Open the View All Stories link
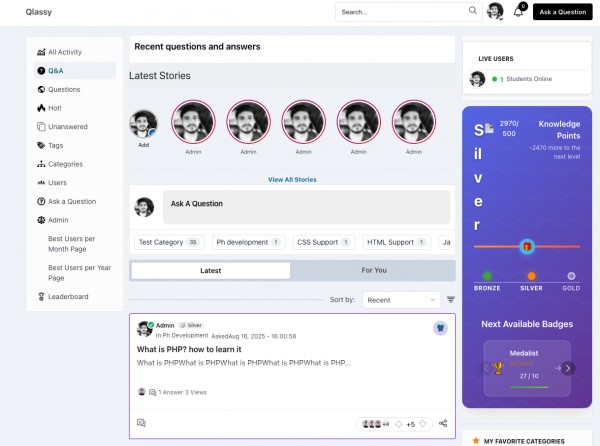 [292, 179]
